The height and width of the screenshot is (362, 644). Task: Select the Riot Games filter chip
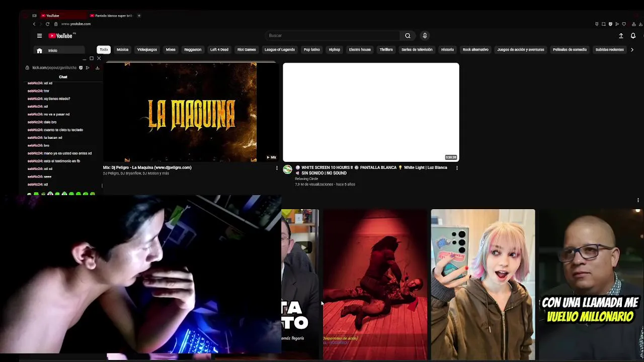[247, 50]
